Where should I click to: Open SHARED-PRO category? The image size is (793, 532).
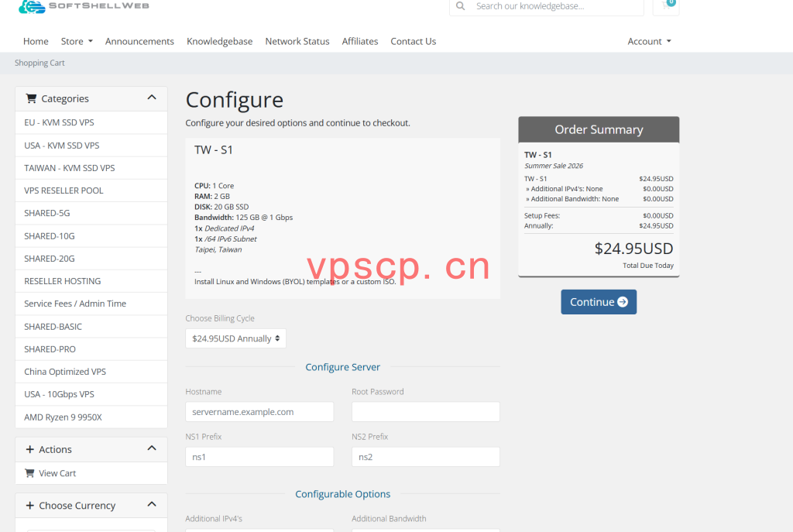point(91,349)
